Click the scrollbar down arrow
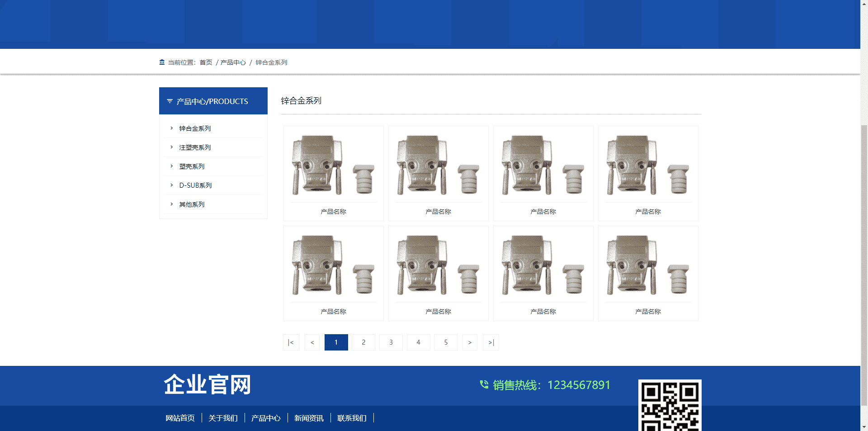 click(x=864, y=427)
